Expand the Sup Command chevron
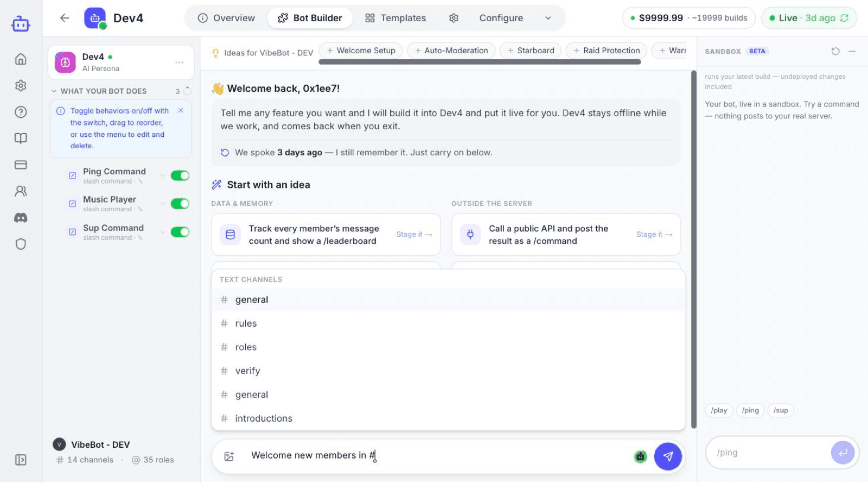The width and height of the screenshot is (868, 482). pos(162,232)
